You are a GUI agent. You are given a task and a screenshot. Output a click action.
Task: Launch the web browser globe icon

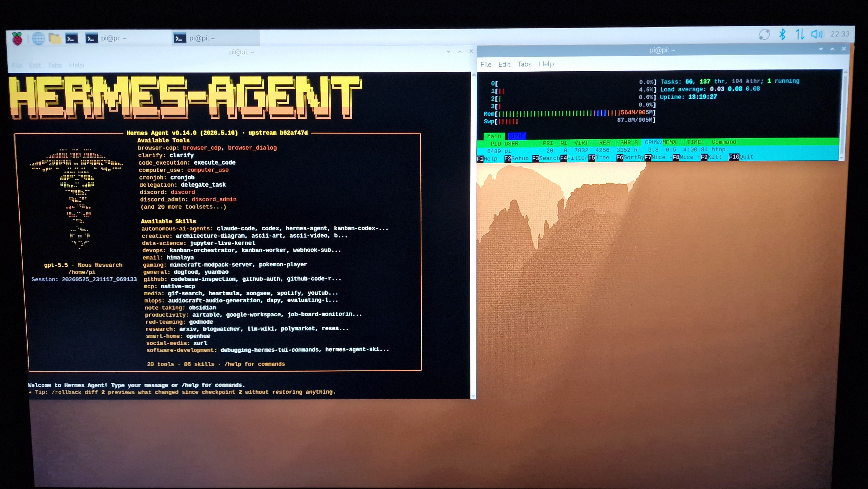click(x=38, y=38)
